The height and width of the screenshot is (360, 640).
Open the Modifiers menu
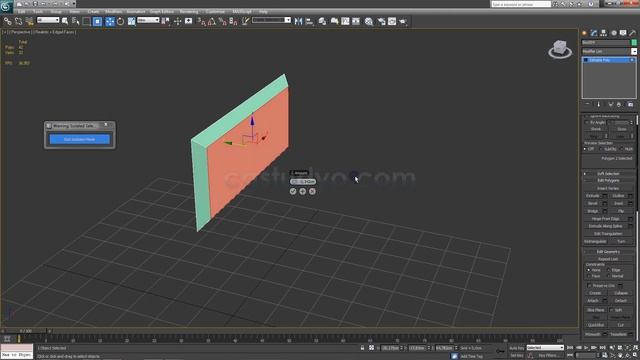113,12
